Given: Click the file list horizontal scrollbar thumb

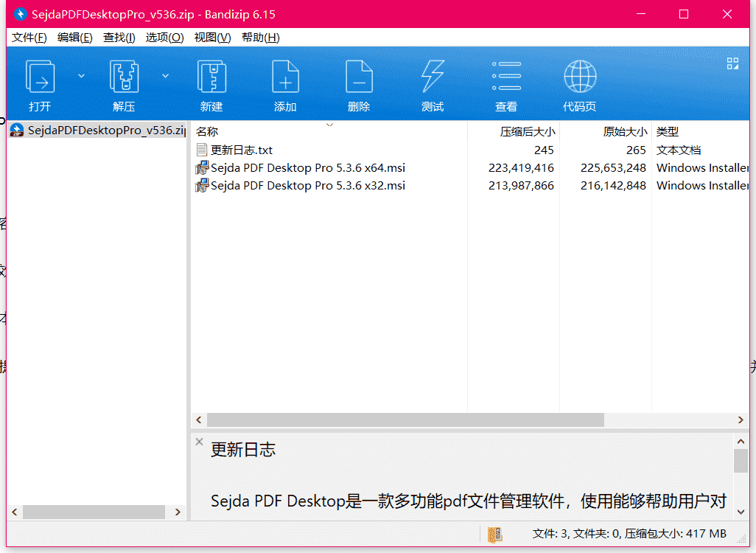Looking at the screenshot, I should click(x=405, y=420).
